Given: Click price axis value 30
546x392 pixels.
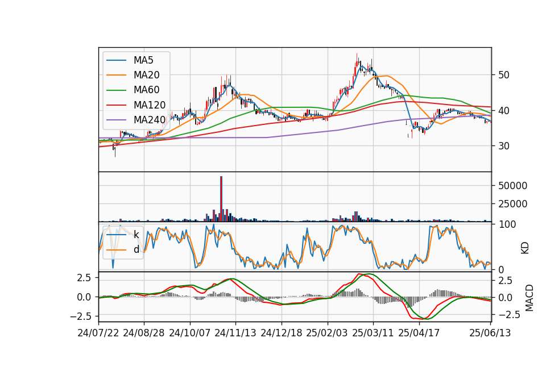Looking at the screenshot, I should pyautogui.click(x=503, y=146).
